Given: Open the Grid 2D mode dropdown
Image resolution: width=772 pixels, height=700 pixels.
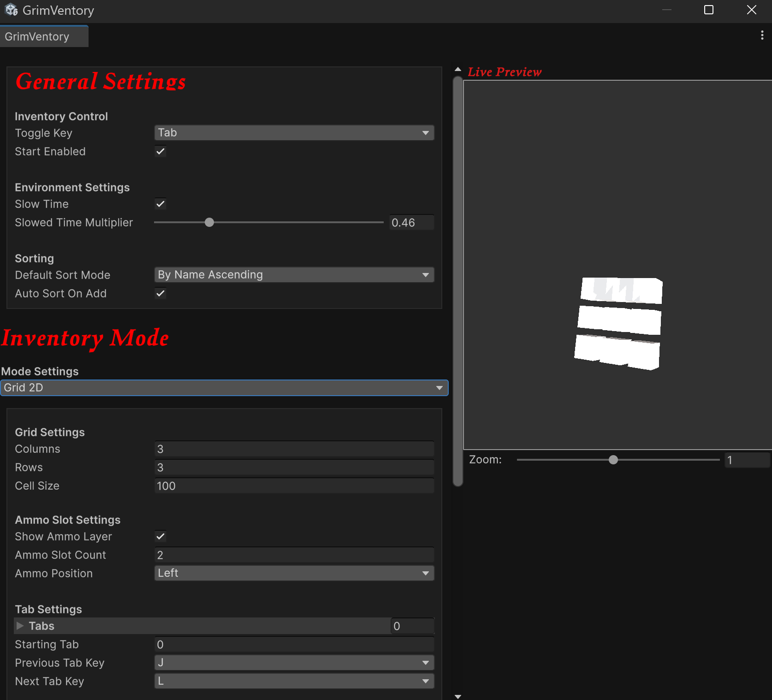Looking at the screenshot, I should [224, 388].
